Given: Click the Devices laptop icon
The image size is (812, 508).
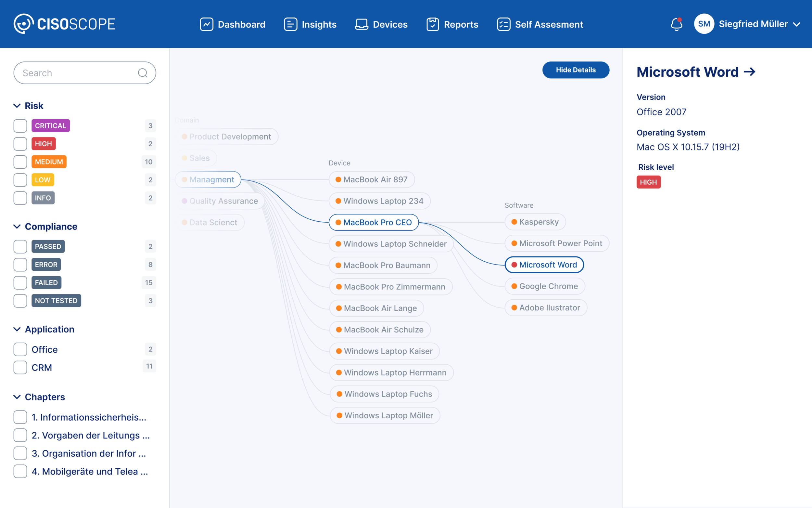Looking at the screenshot, I should point(362,24).
